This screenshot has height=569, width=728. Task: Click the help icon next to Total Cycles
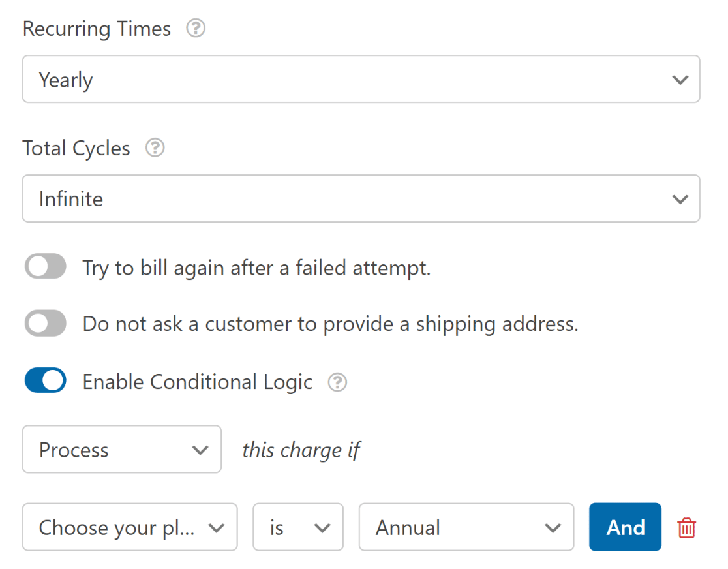155,148
